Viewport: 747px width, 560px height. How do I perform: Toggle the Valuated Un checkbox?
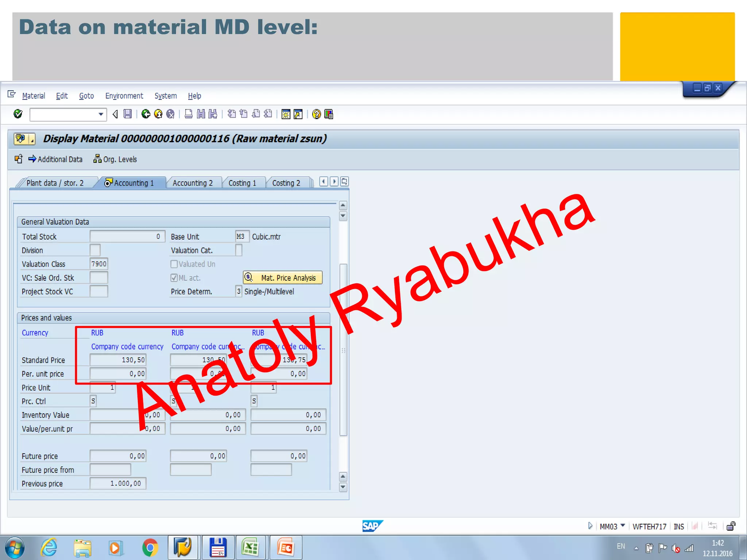[174, 264]
